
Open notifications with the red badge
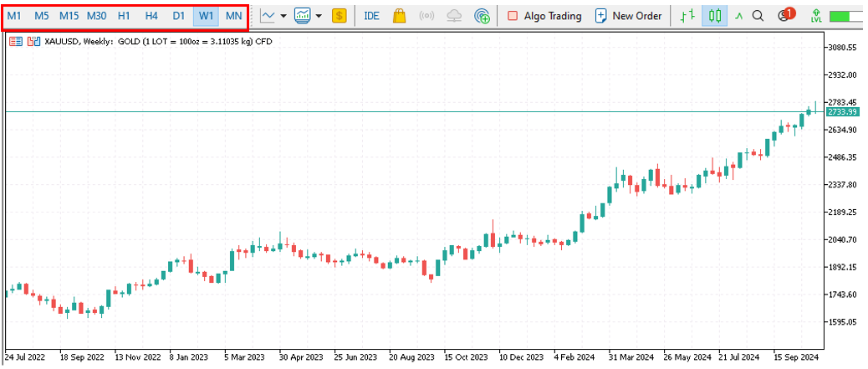pos(784,15)
